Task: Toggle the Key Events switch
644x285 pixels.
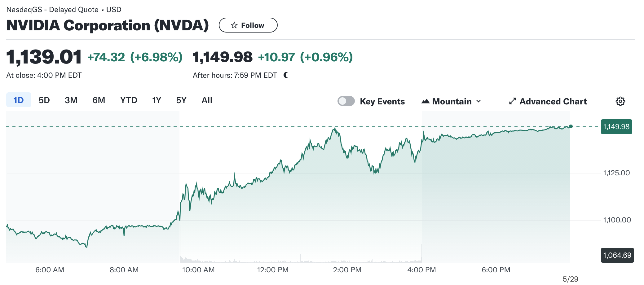Action: 346,101
